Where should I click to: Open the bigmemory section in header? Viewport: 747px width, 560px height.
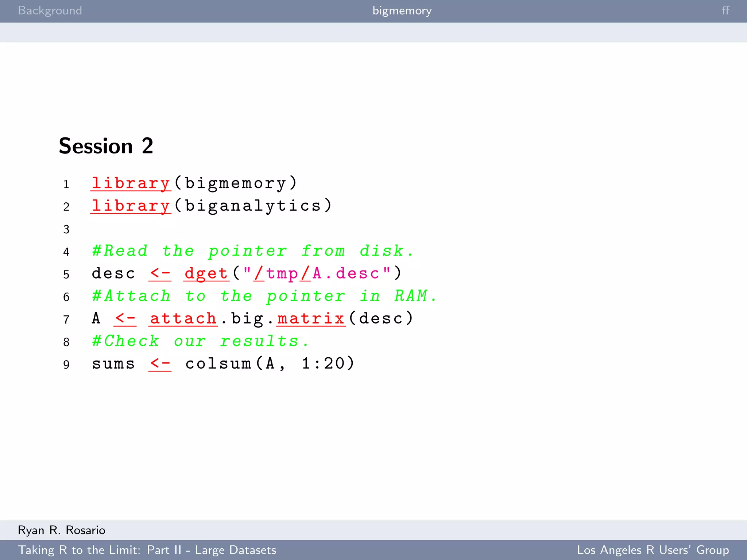tap(402, 11)
